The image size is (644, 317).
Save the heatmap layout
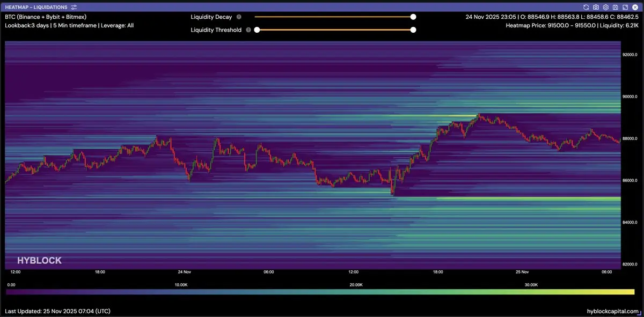coord(615,8)
